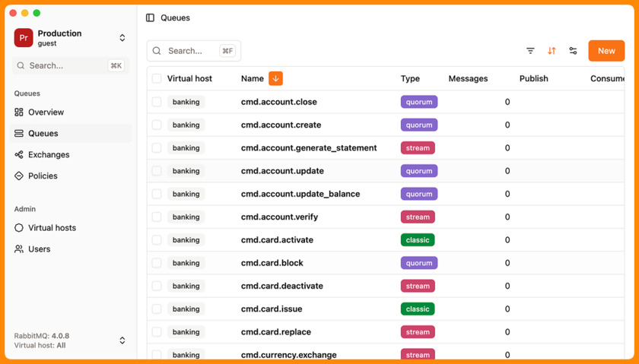Click queue name cmd.account.verify
639x364 pixels.
click(x=280, y=217)
